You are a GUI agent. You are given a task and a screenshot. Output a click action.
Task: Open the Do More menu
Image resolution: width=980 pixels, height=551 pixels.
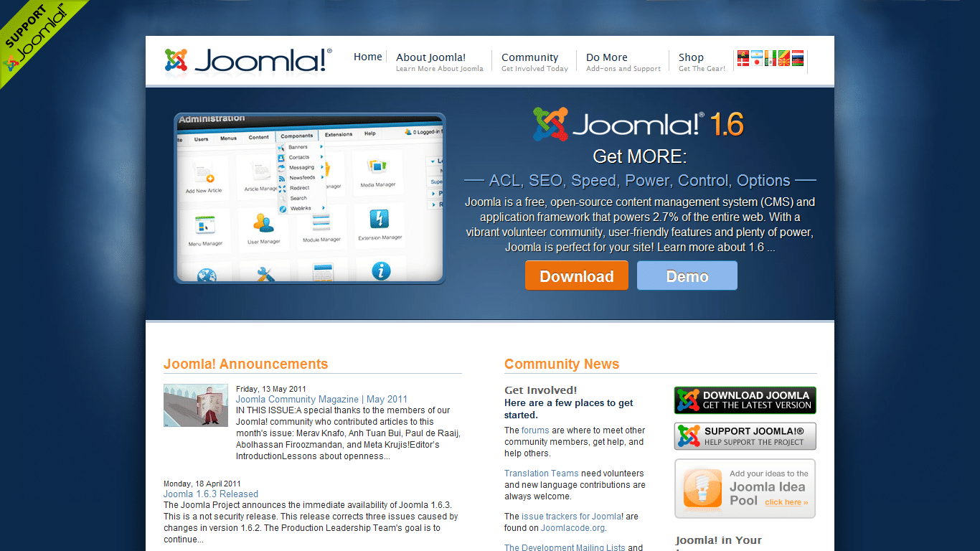click(623, 62)
